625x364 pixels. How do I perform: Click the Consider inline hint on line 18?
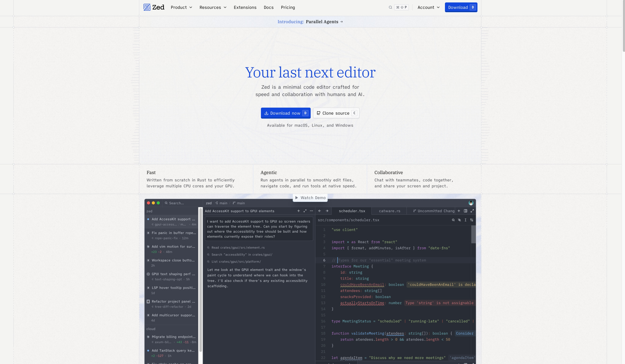[x=464, y=334]
